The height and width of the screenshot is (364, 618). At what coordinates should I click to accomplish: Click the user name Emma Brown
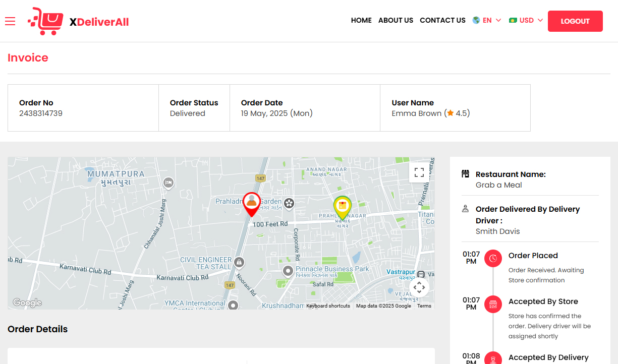point(417,113)
